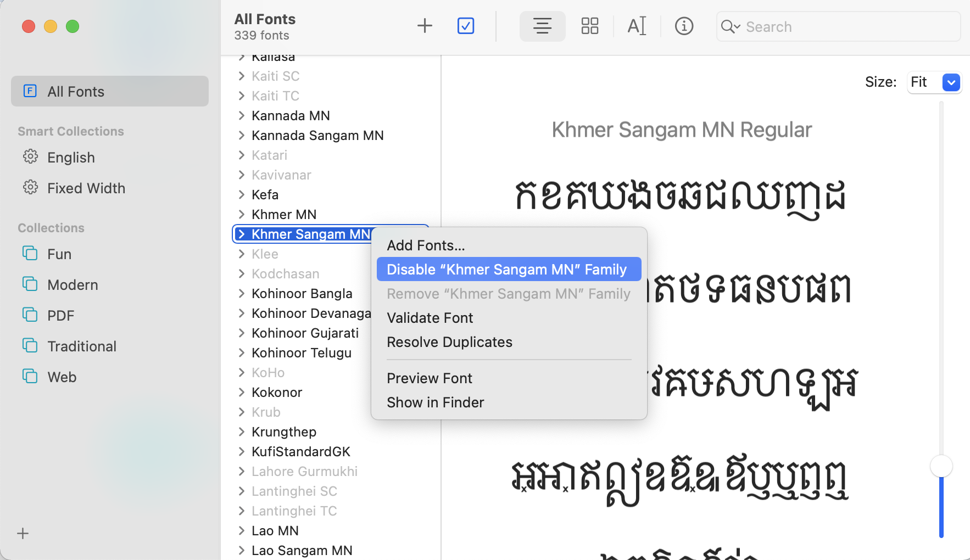Show font information view

coord(684,26)
